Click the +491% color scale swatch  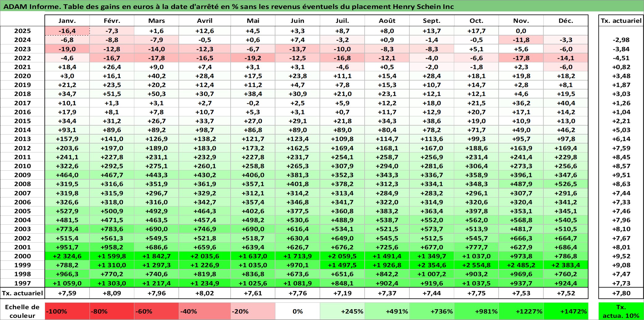pos(387,311)
